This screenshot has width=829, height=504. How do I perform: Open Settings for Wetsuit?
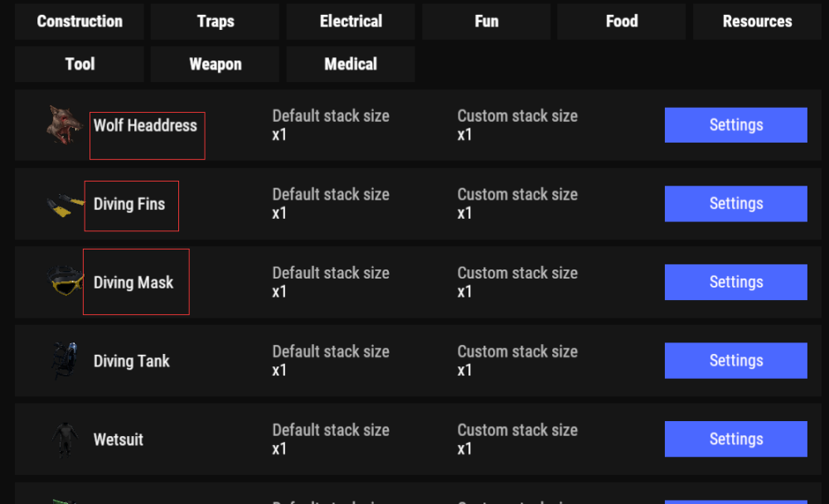point(735,439)
